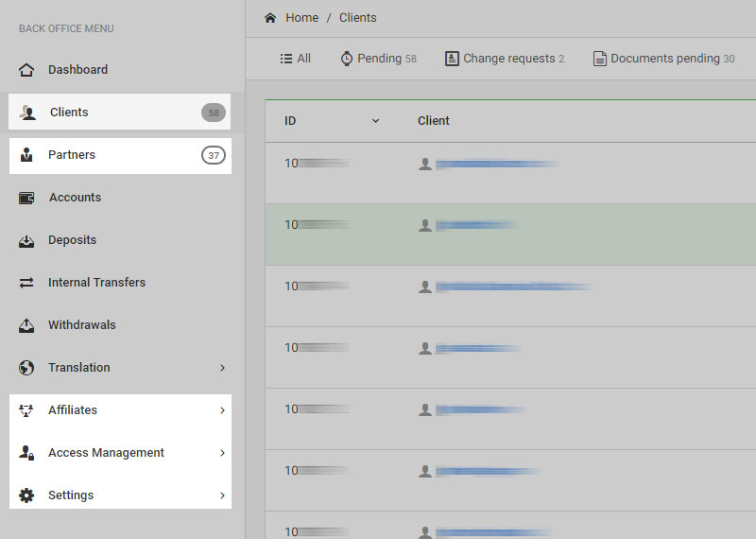This screenshot has width=756, height=539.
Task: Expand the Settings submenu chevron
Action: (222, 496)
